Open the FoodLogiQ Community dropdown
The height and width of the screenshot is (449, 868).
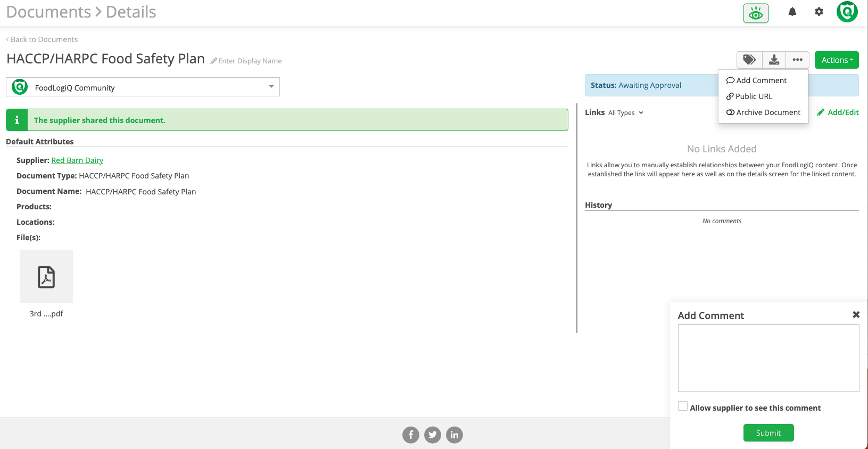point(143,87)
